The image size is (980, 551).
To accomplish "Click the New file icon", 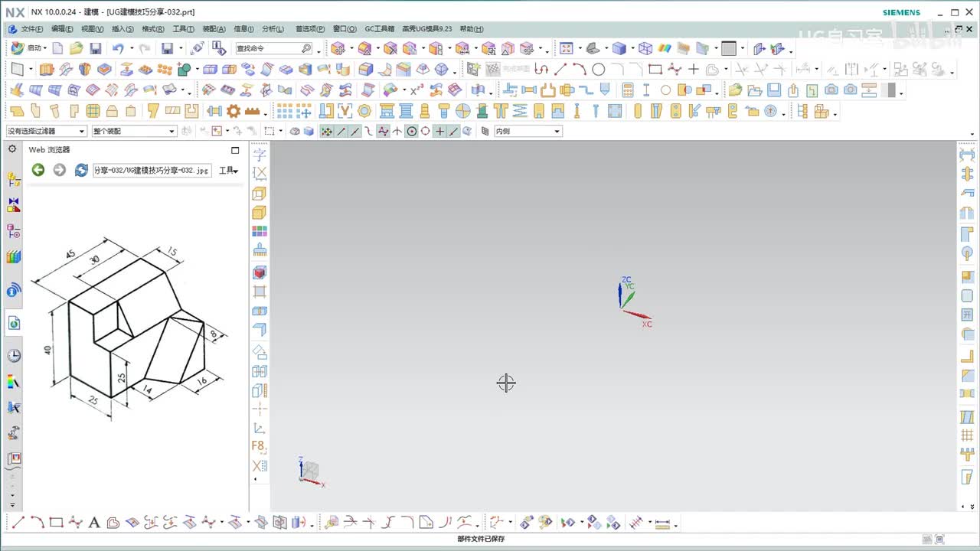I will [x=58, y=48].
